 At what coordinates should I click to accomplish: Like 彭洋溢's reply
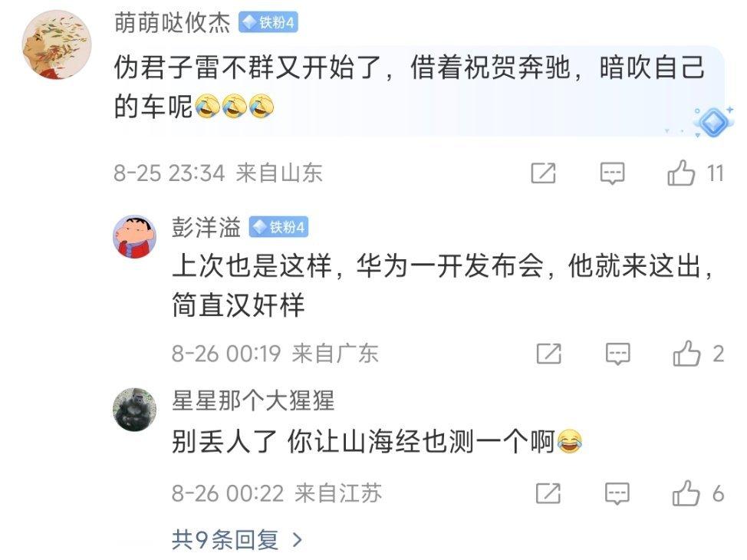point(686,353)
